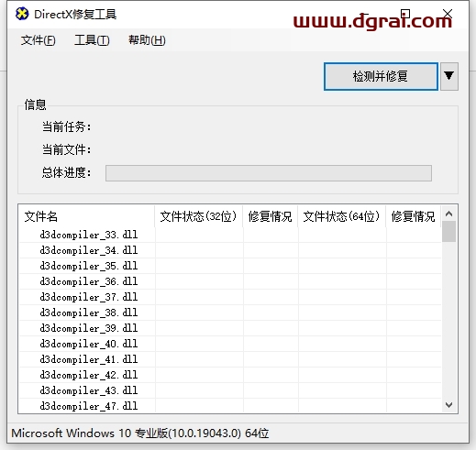Open the 工具(T) menu
The image size is (476, 450).
point(92,40)
